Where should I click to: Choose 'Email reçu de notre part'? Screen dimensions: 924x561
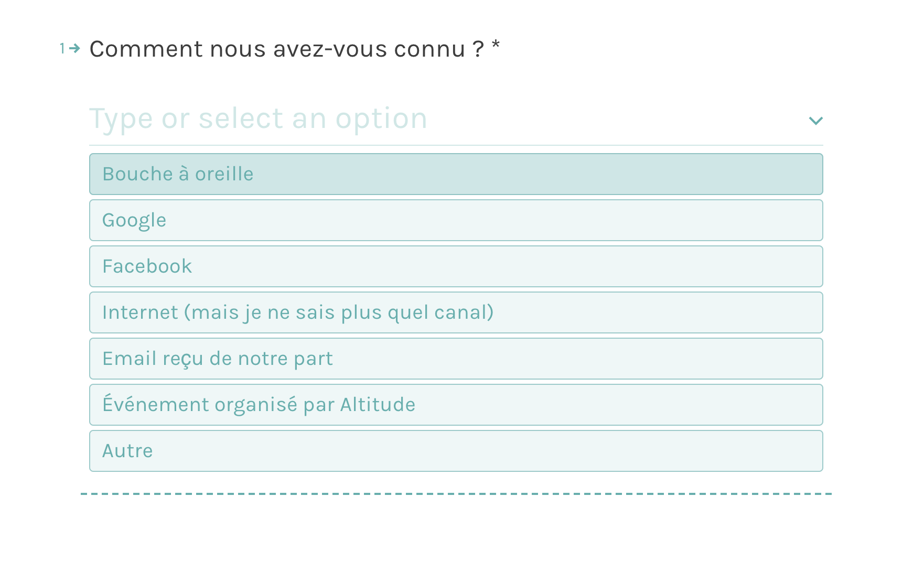[x=456, y=359]
